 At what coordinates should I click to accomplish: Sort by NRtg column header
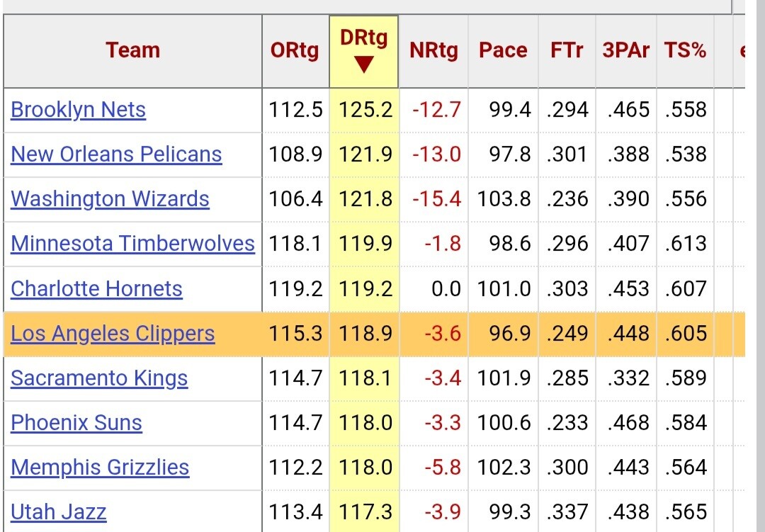pos(433,51)
